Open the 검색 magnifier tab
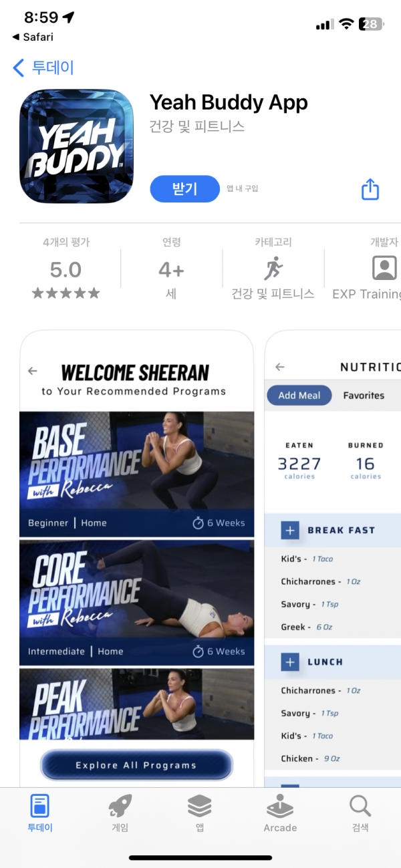Viewport: 401px width, 868px height. 360,813
